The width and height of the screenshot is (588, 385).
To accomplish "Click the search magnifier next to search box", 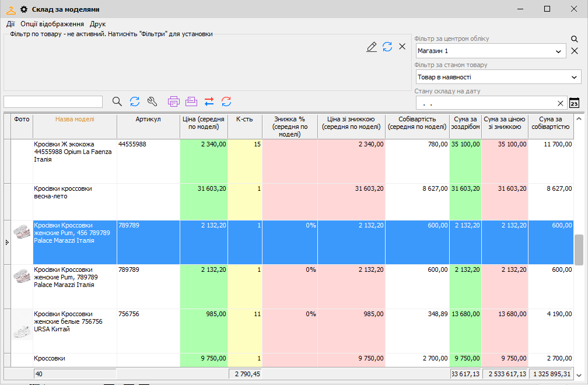I will (x=117, y=101).
